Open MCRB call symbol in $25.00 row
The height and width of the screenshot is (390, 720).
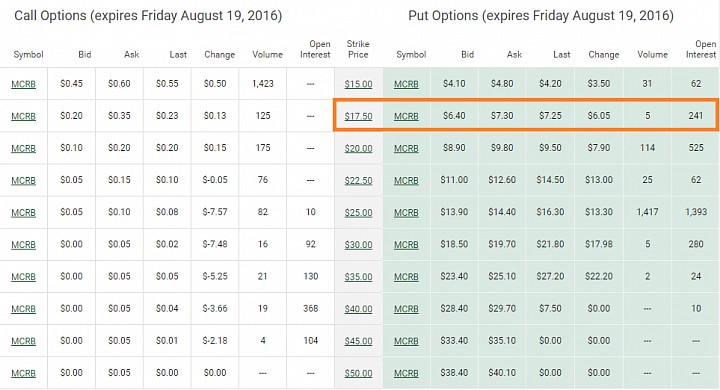coord(23,213)
